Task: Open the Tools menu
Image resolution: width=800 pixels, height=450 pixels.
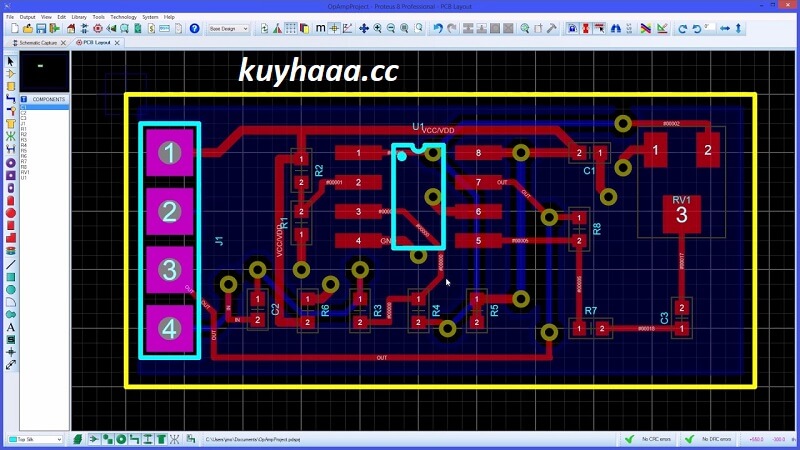Action: pos(98,17)
